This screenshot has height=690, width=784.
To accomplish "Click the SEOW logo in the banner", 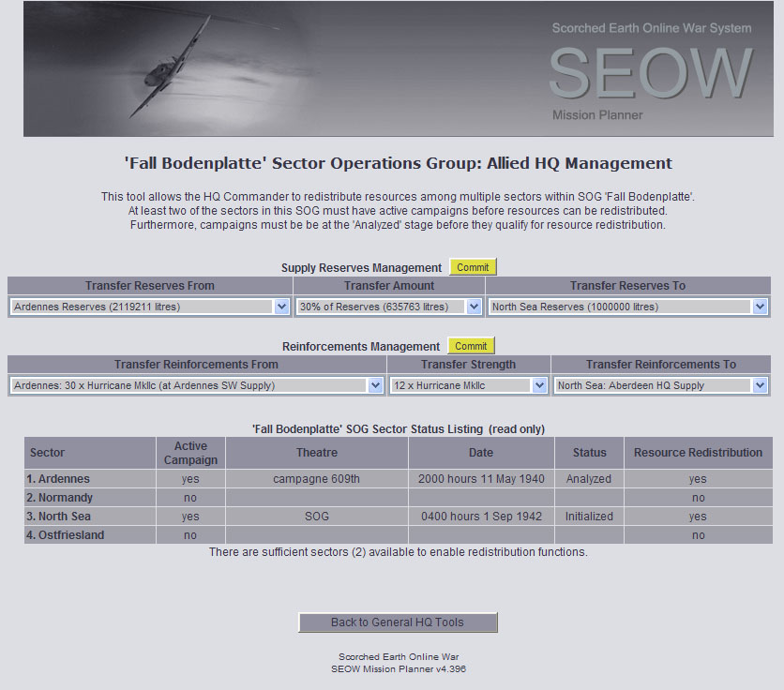I will [650, 72].
